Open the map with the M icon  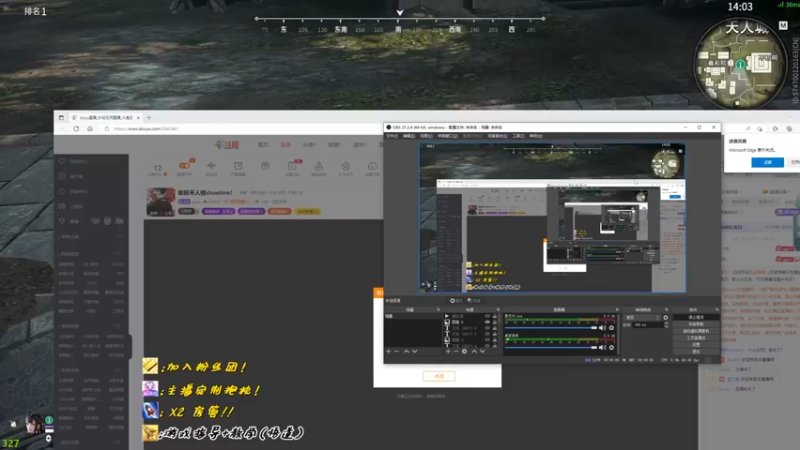tap(783, 26)
